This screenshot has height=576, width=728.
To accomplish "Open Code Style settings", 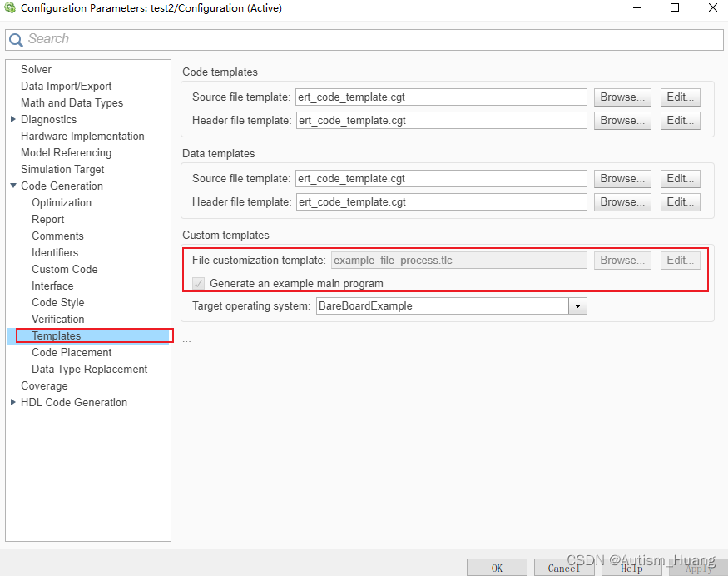I will click(x=58, y=303).
